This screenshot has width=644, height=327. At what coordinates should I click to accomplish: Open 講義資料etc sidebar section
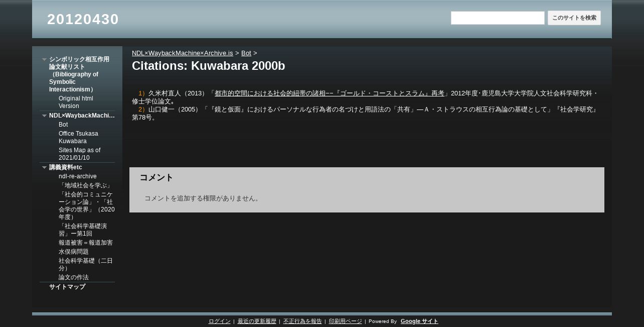click(x=66, y=167)
